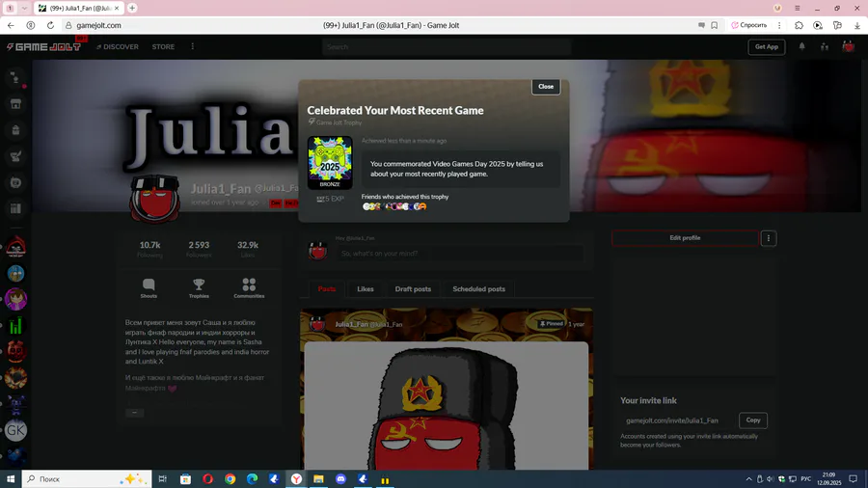
Task: Expand the tab list dropdown arrow
Action: pyautogui.click(x=24, y=9)
